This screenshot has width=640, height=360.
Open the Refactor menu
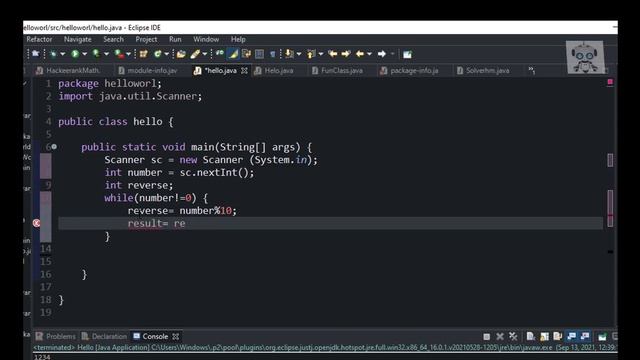(x=39, y=39)
